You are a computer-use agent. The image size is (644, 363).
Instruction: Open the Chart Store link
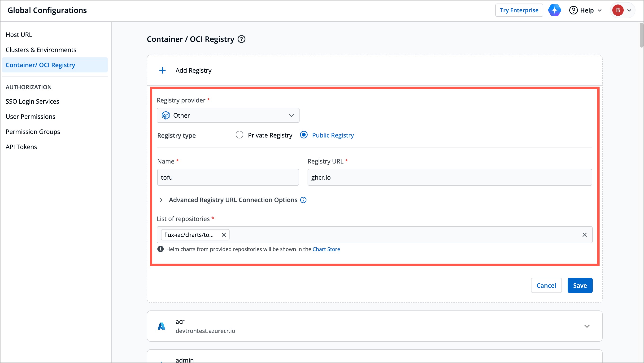pyautogui.click(x=326, y=249)
